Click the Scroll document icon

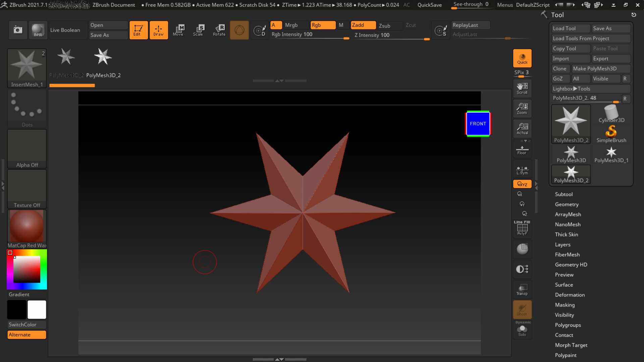pos(522,88)
